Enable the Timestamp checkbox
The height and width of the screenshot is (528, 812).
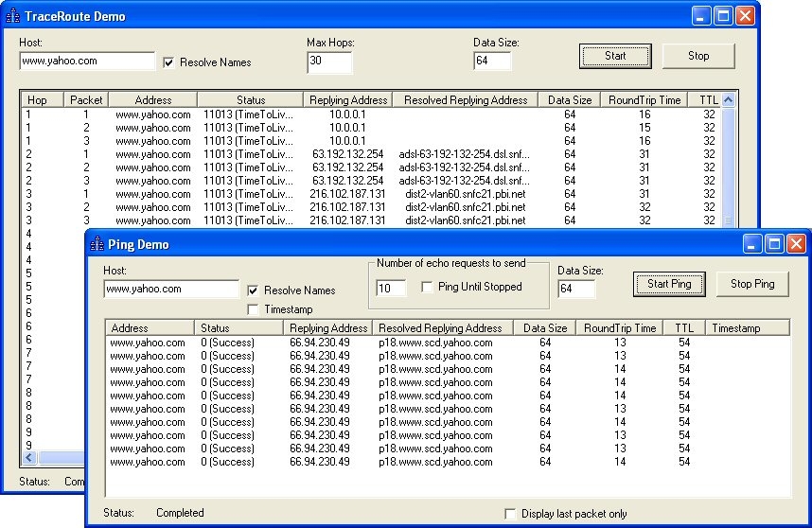253,309
